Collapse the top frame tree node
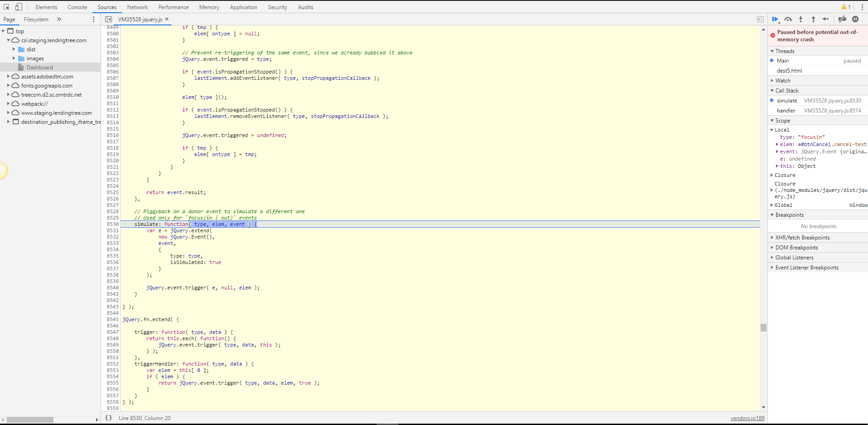 click(x=4, y=31)
